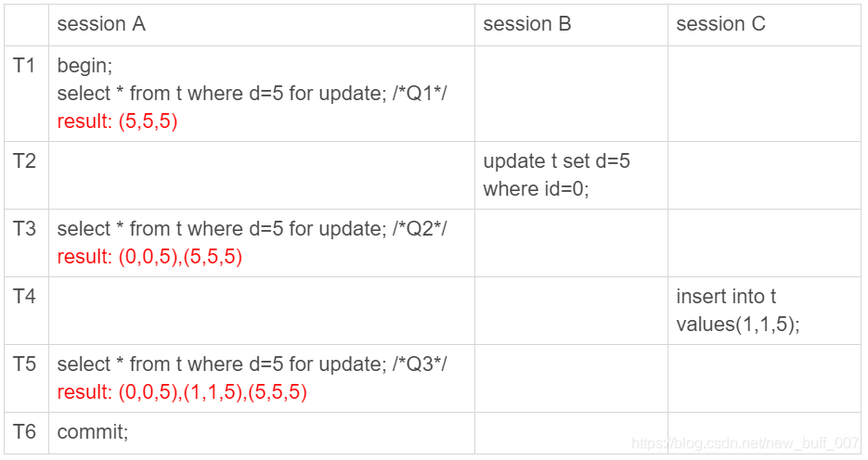Click the red Q3 result with (1,1,5)
868x460 pixels.
coord(182,392)
